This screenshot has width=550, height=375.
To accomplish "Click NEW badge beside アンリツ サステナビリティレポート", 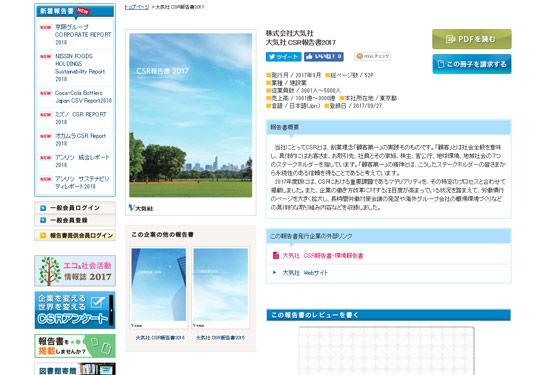I will pyautogui.click(x=46, y=179).
